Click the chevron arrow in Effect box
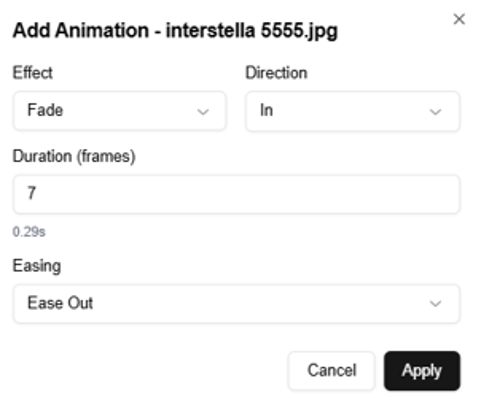481x397 pixels. [x=203, y=112]
